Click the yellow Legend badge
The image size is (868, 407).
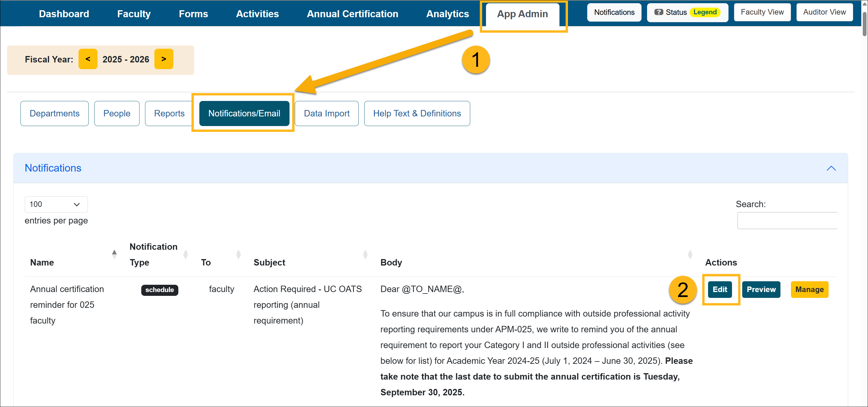click(x=705, y=12)
